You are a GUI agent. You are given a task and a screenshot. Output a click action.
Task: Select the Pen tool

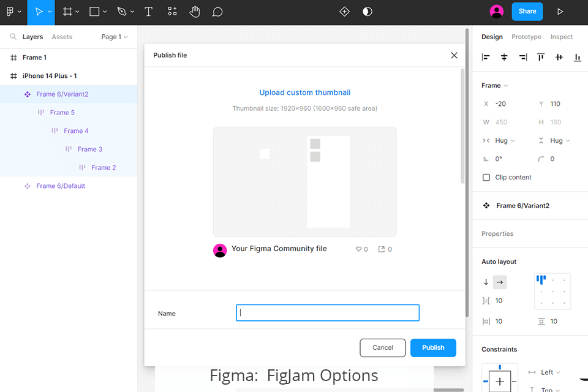pos(122,12)
